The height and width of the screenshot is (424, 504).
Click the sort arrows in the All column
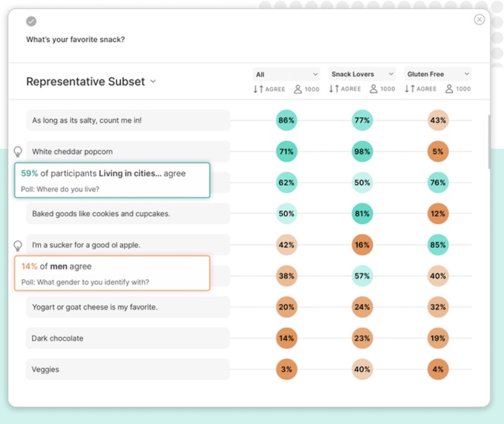click(258, 89)
